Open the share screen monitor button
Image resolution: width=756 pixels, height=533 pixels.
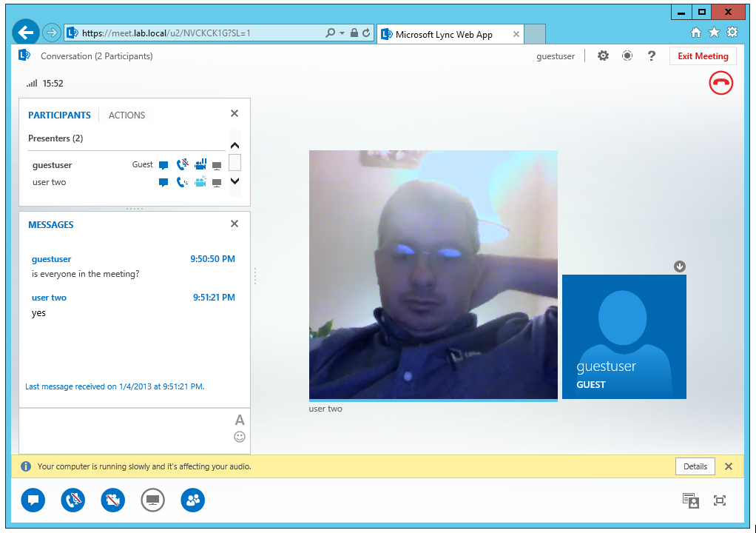153,500
